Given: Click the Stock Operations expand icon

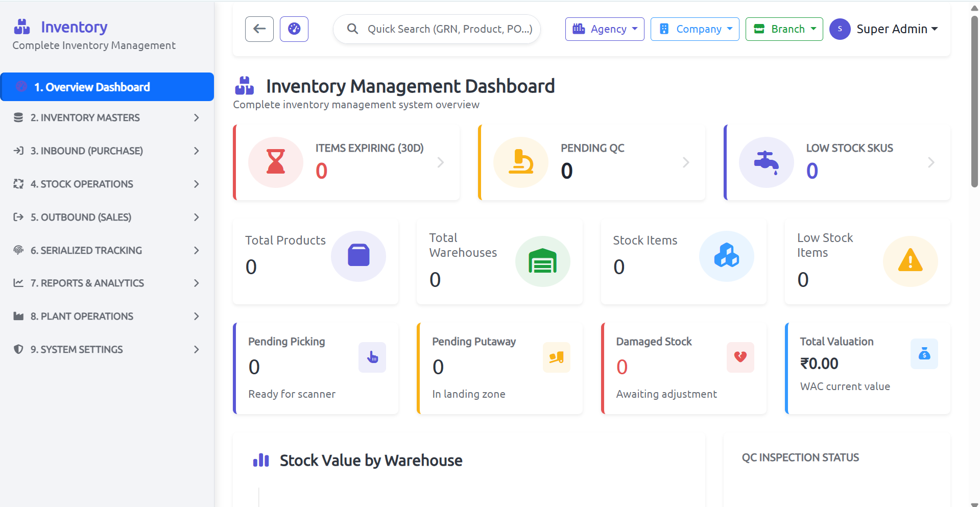Looking at the screenshot, I should pyautogui.click(x=18, y=184).
